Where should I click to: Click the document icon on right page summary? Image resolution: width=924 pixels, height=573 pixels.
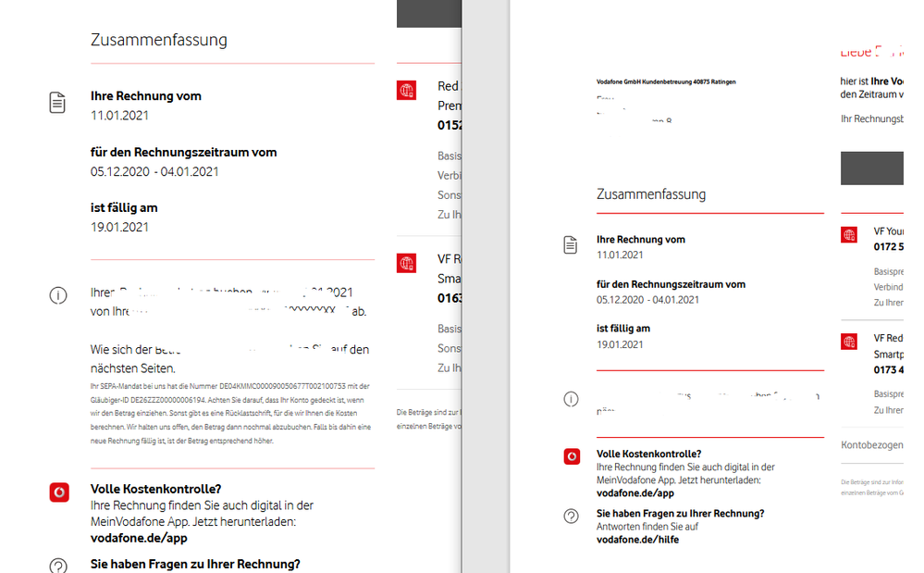click(x=571, y=244)
